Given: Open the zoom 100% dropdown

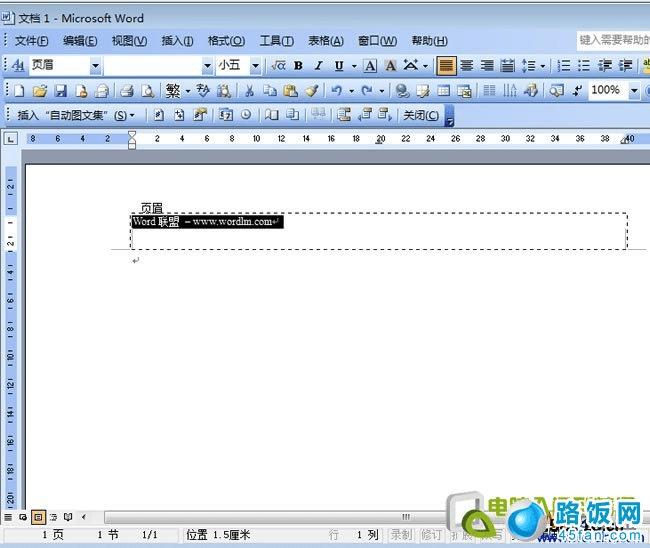Looking at the screenshot, I should click(633, 90).
